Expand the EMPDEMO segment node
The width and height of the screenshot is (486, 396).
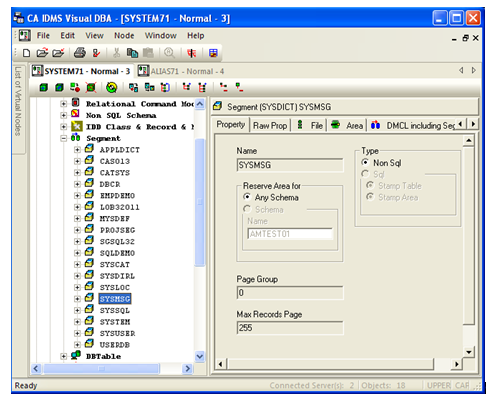tap(77, 196)
